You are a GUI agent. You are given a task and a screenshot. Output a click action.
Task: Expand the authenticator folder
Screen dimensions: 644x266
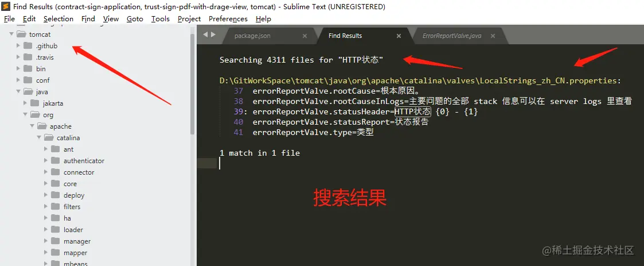click(45, 161)
